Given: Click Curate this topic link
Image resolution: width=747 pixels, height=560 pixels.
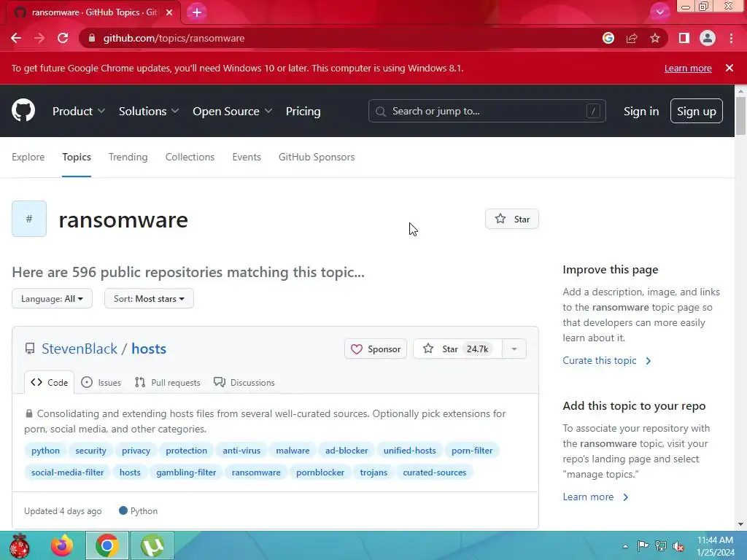Looking at the screenshot, I should 606,360.
